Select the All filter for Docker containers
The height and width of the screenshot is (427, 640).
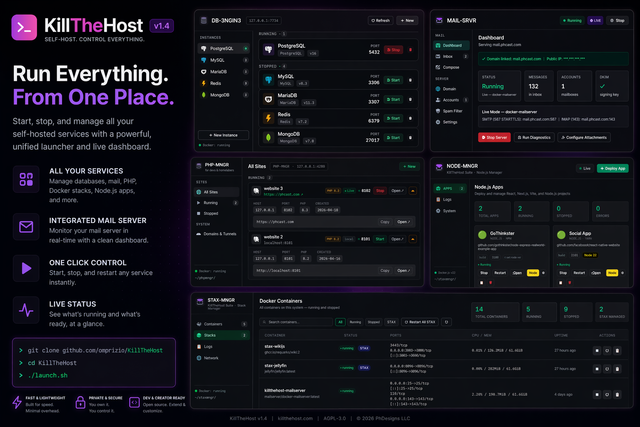pos(340,322)
